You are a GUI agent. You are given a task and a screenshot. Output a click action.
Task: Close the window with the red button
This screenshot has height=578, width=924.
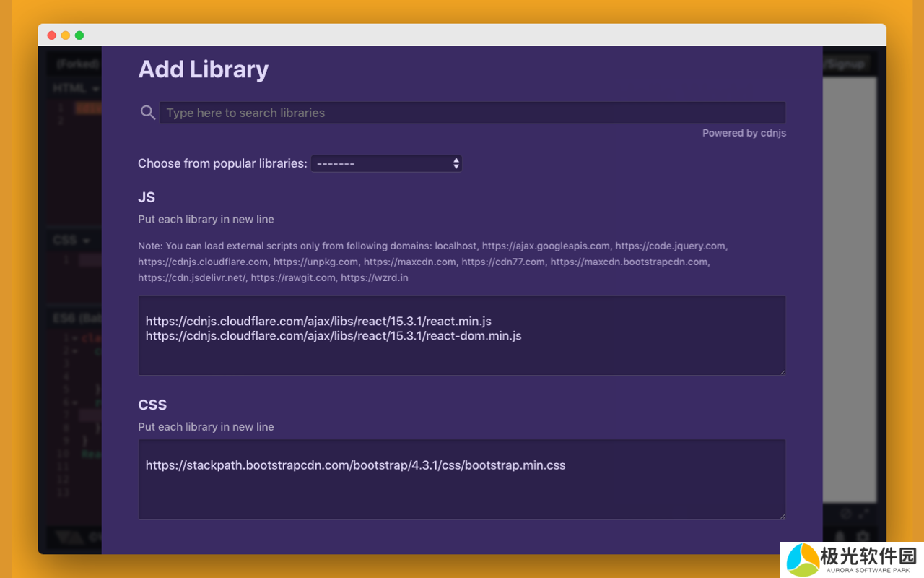(x=51, y=35)
